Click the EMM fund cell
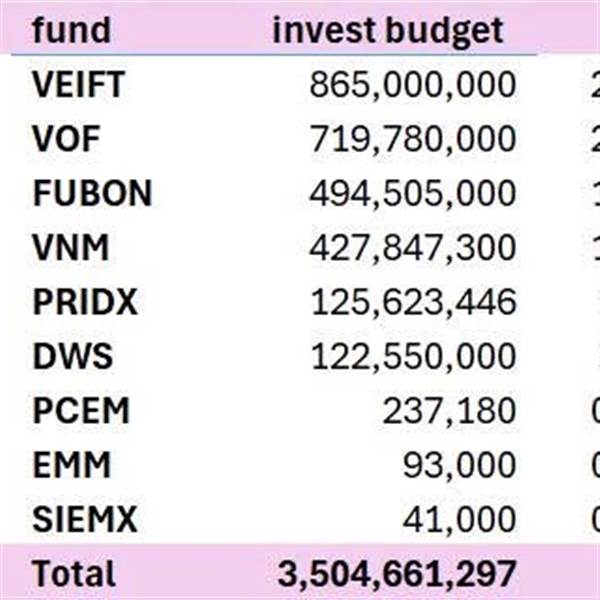The image size is (600, 600). [71, 464]
